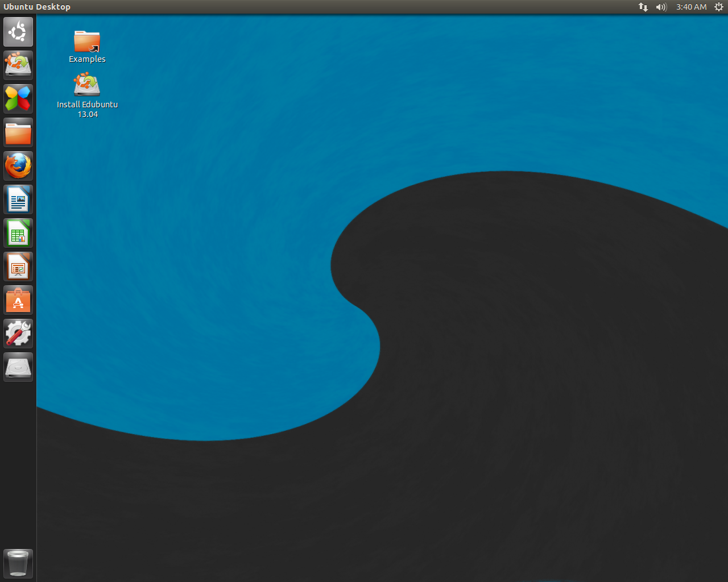This screenshot has width=728, height=582.
Task: Open the 3:40 AM clock menu
Action: coord(692,7)
